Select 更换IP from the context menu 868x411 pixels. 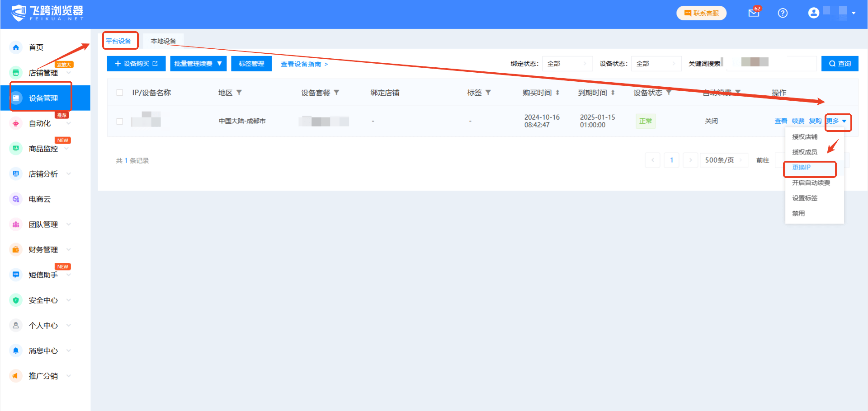[802, 167]
